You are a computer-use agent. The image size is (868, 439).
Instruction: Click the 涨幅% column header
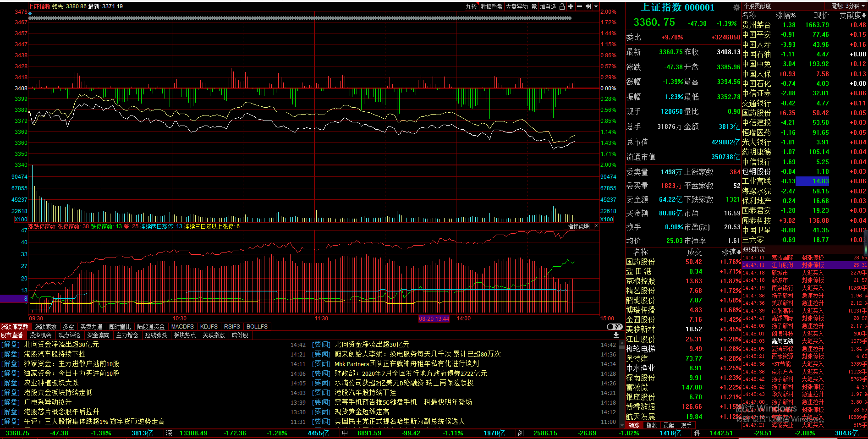786,16
